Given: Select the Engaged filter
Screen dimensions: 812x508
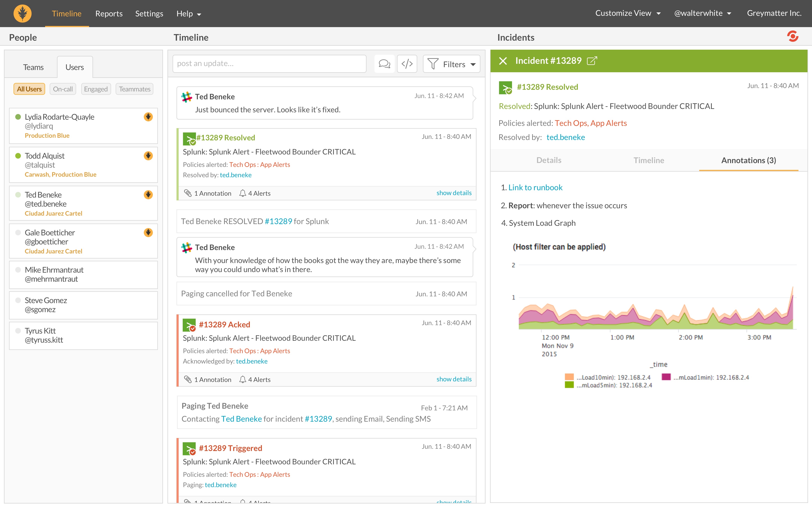Looking at the screenshot, I should (96, 89).
